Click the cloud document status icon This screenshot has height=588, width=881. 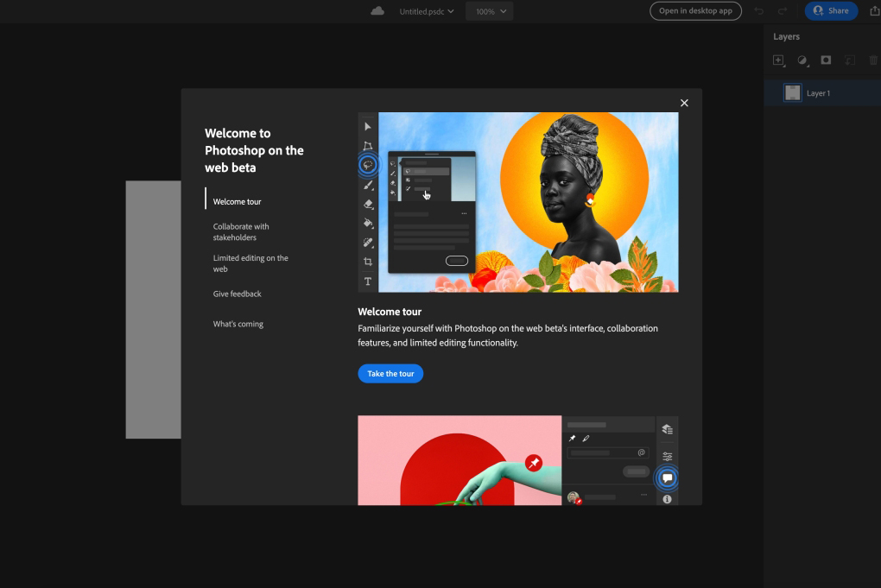tap(377, 10)
